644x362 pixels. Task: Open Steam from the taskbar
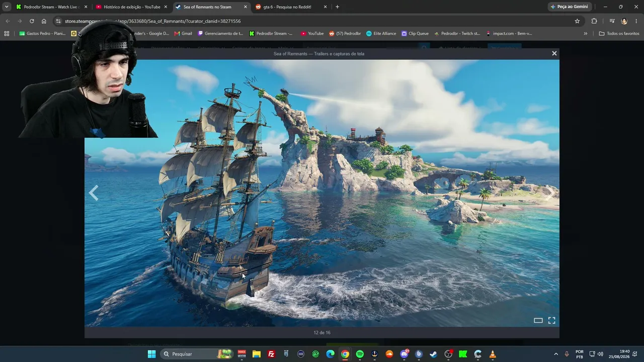click(x=433, y=354)
